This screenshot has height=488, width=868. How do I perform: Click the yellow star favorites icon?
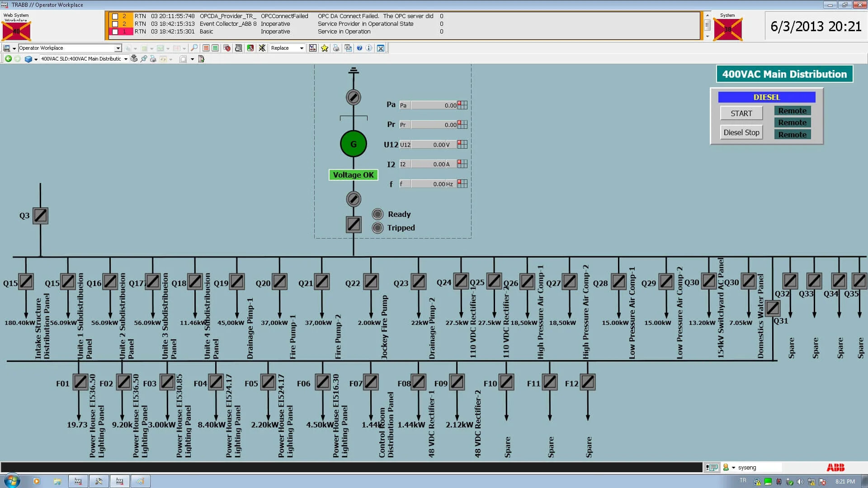pyautogui.click(x=325, y=48)
